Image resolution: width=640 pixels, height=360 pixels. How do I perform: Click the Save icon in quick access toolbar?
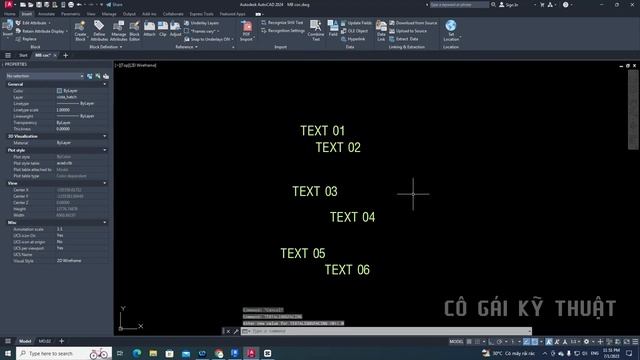click(38, 4)
